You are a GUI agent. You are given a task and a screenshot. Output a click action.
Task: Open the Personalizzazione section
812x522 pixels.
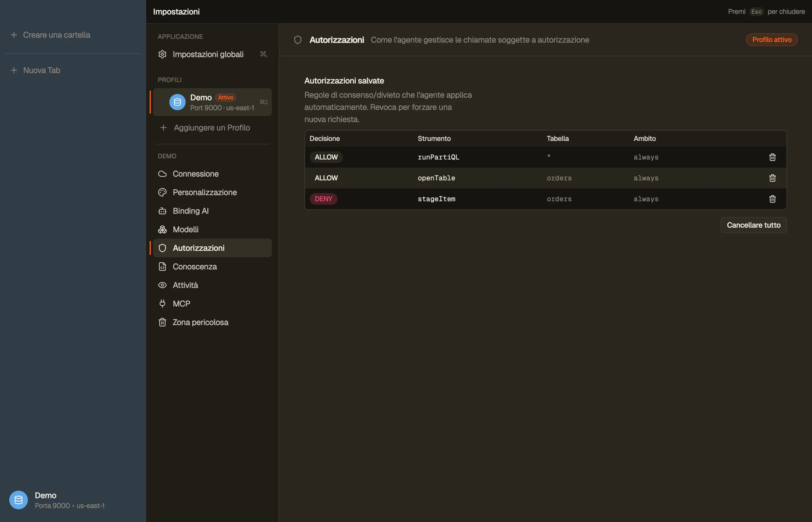212,193
